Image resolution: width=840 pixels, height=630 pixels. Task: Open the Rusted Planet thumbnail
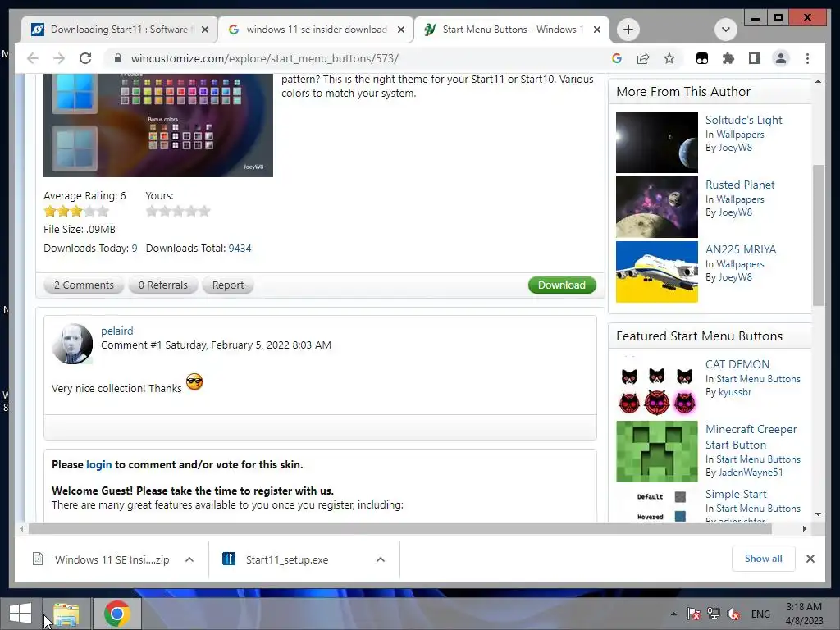(x=657, y=207)
